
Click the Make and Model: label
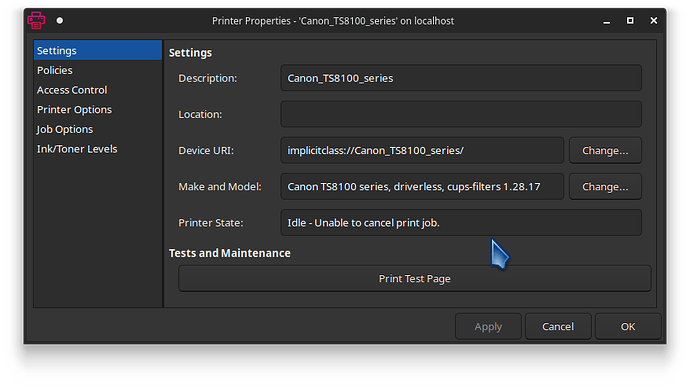(220, 187)
